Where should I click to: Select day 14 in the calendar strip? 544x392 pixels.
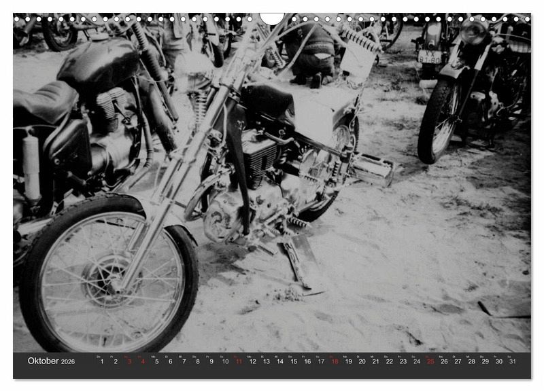click(x=280, y=361)
